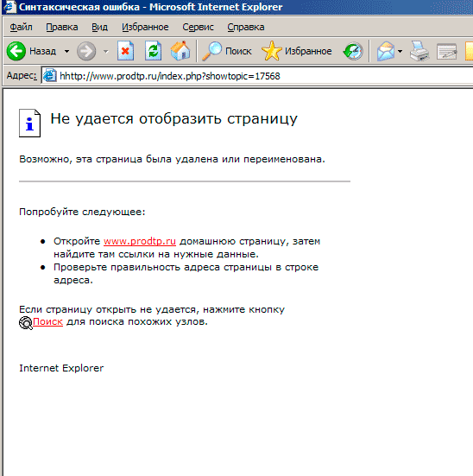473x476 pixels.
Task: Click the Edit page icon
Action: (x=447, y=51)
